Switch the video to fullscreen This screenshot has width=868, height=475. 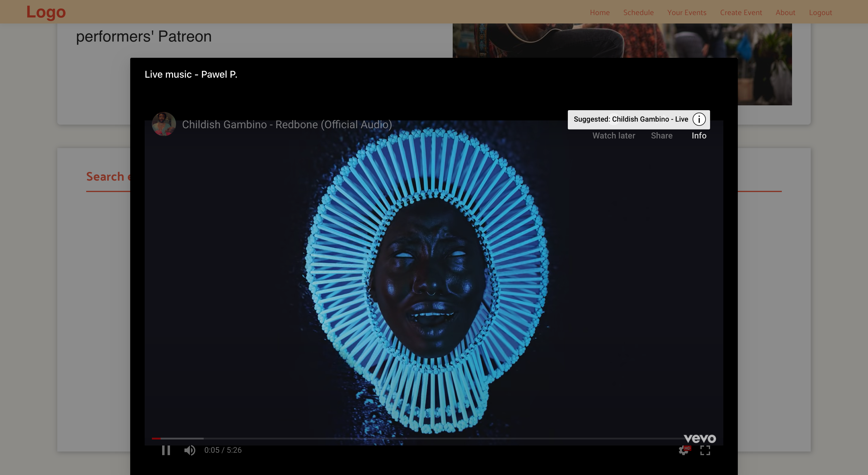click(x=705, y=450)
